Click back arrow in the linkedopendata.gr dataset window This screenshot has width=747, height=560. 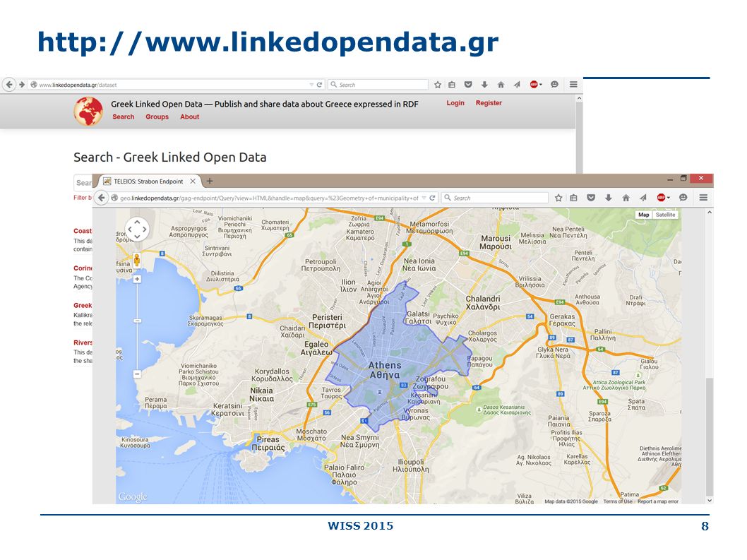(9, 84)
